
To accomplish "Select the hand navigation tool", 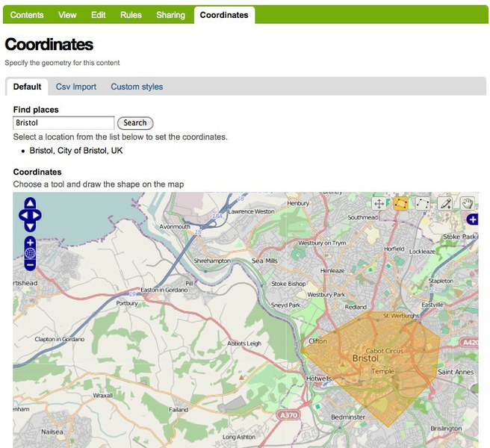I will [467, 203].
